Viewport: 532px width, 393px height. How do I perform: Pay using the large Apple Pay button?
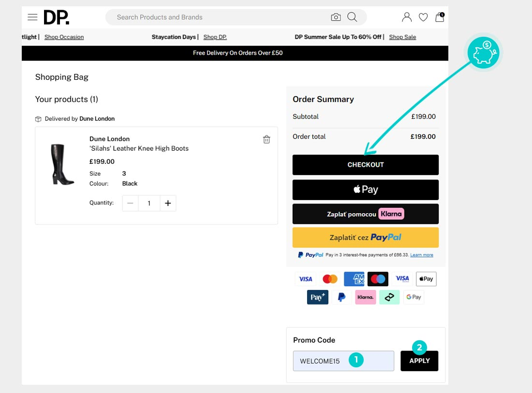click(366, 189)
